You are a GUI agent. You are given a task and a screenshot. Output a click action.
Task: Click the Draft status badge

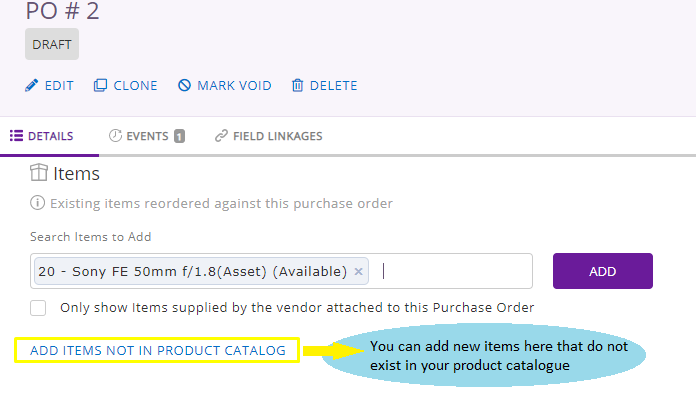click(x=52, y=44)
